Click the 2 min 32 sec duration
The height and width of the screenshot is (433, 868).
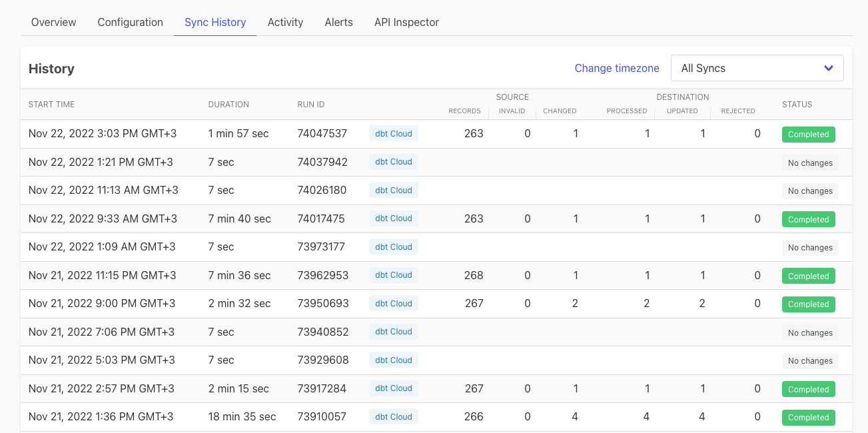[x=239, y=304]
